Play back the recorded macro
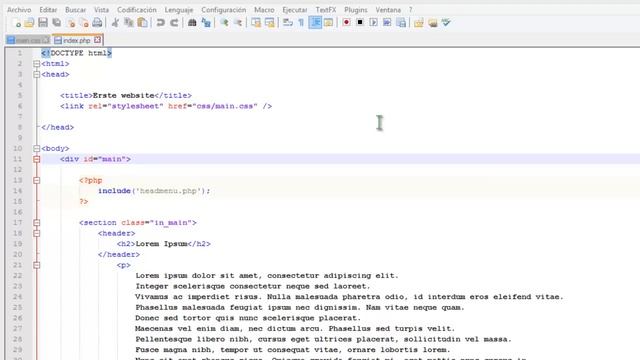 [x=373, y=22]
